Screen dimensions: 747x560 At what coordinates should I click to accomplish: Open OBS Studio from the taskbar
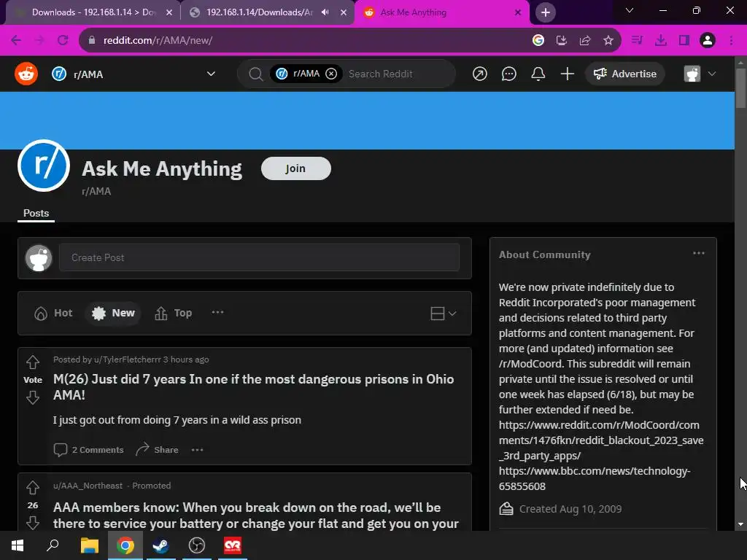click(197, 545)
